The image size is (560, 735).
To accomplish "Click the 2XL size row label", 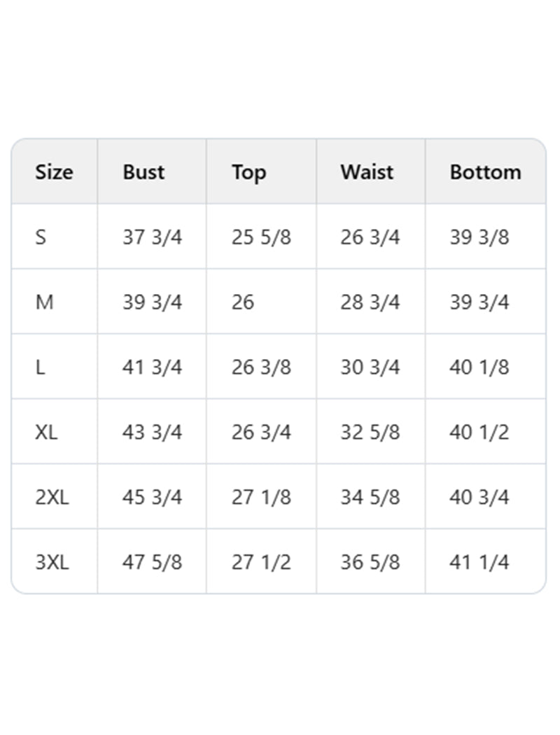I will click(x=52, y=498).
